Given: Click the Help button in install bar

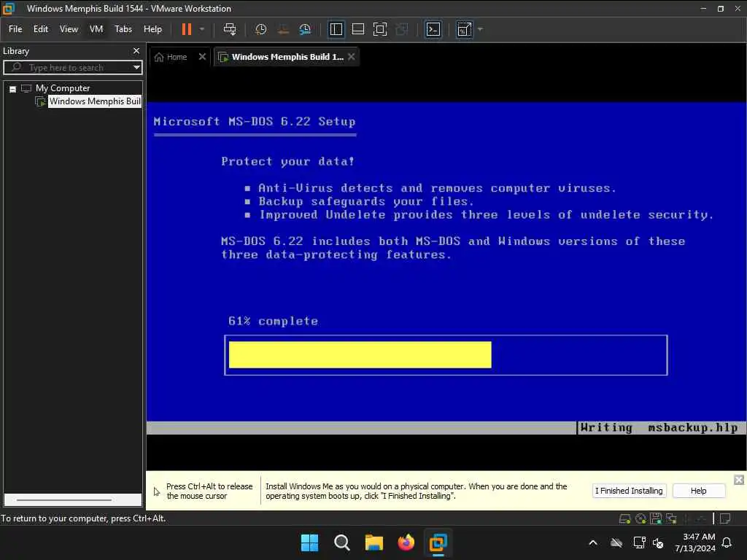Looking at the screenshot, I should click(698, 491).
